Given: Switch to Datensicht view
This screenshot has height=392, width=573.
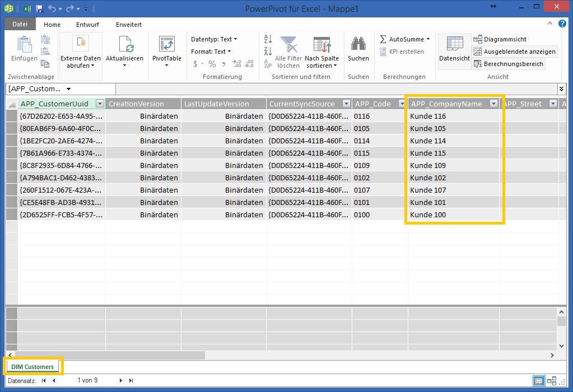Looking at the screenshot, I should tap(454, 50).
